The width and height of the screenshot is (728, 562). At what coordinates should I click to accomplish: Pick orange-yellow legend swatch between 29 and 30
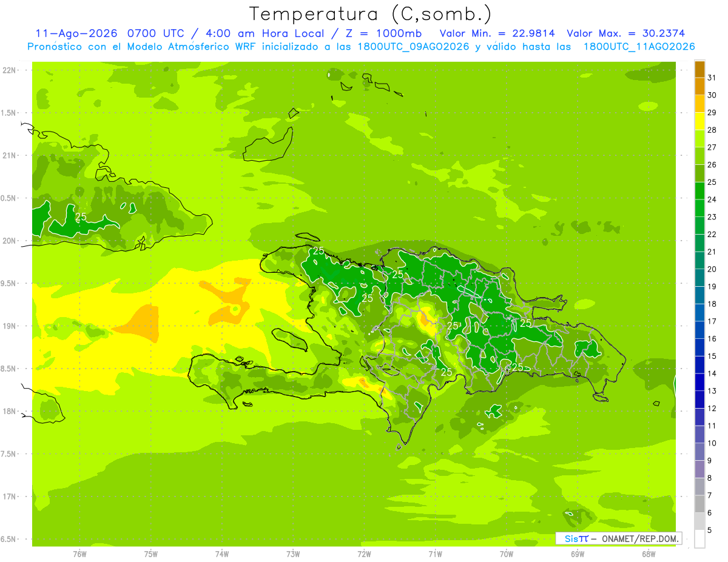(x=699, y=104)
